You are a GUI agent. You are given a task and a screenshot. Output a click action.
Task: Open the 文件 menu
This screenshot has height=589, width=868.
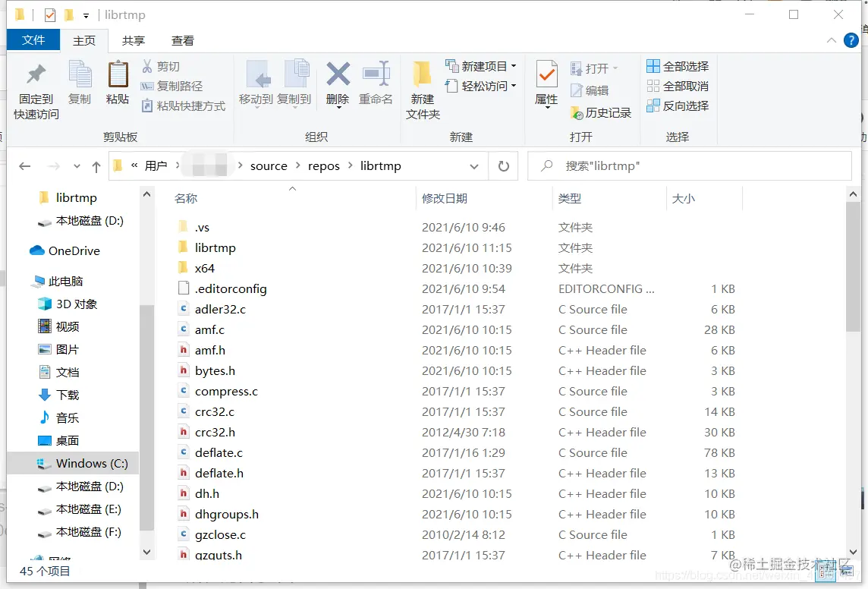click(33, 40)
